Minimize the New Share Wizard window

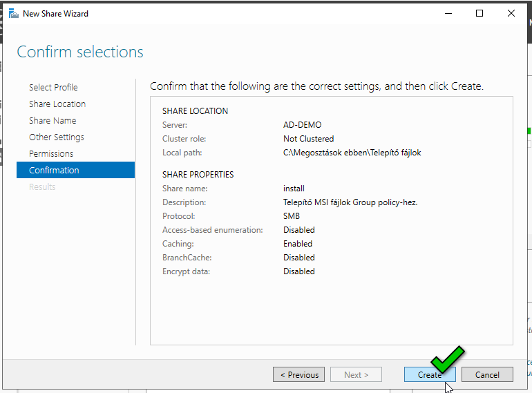coord(447,13)
